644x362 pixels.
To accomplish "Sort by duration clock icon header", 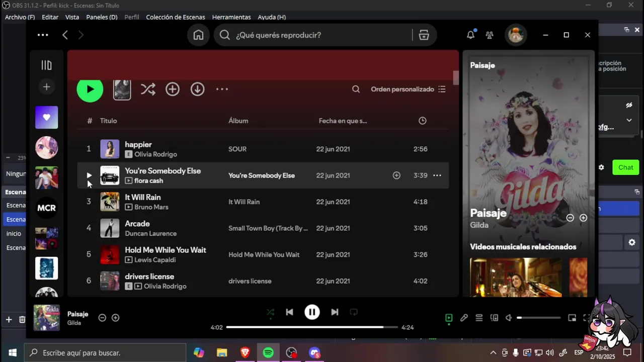I will tap(423, 121).
